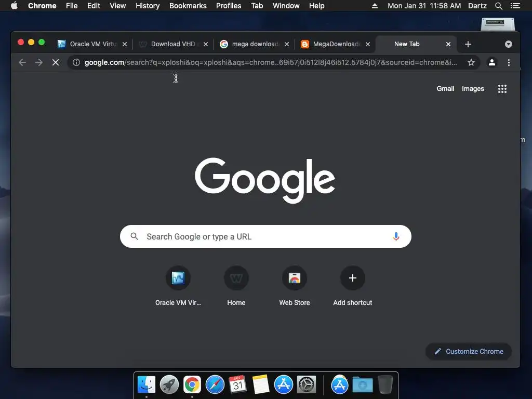
Task: Bookmark this page with the star
Action: click(471, 62)
